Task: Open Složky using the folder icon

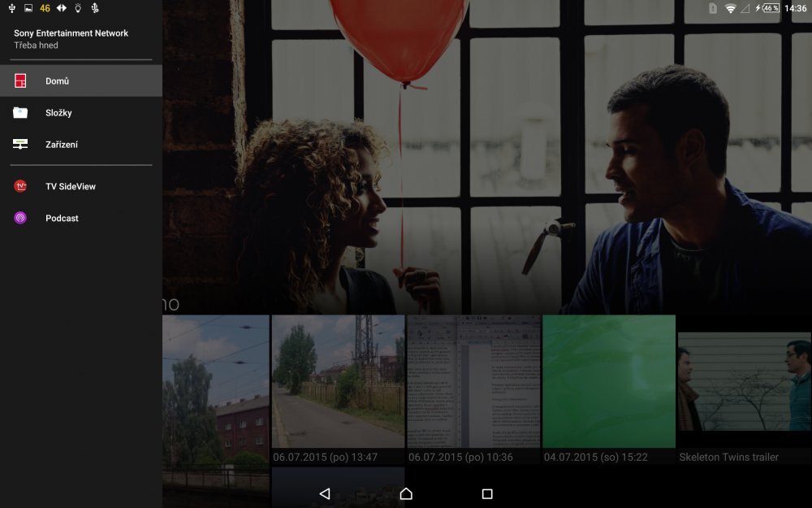Action: coord(22,112)
